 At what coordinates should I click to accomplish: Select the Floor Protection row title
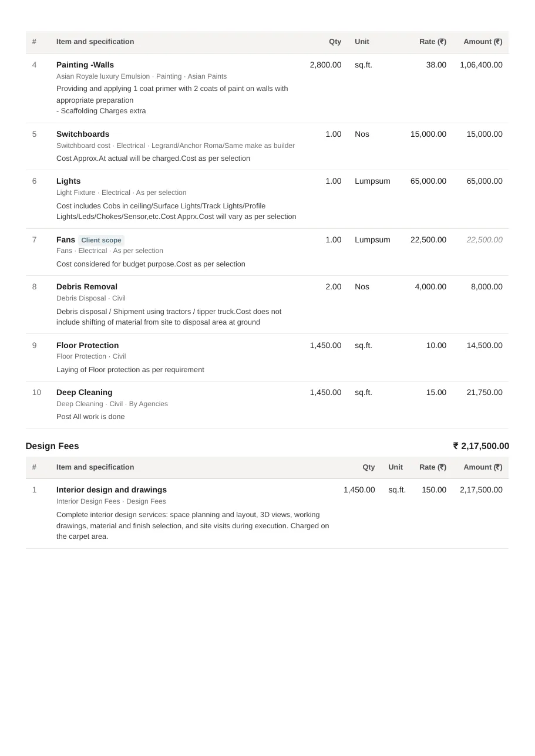tap(88, 345)
